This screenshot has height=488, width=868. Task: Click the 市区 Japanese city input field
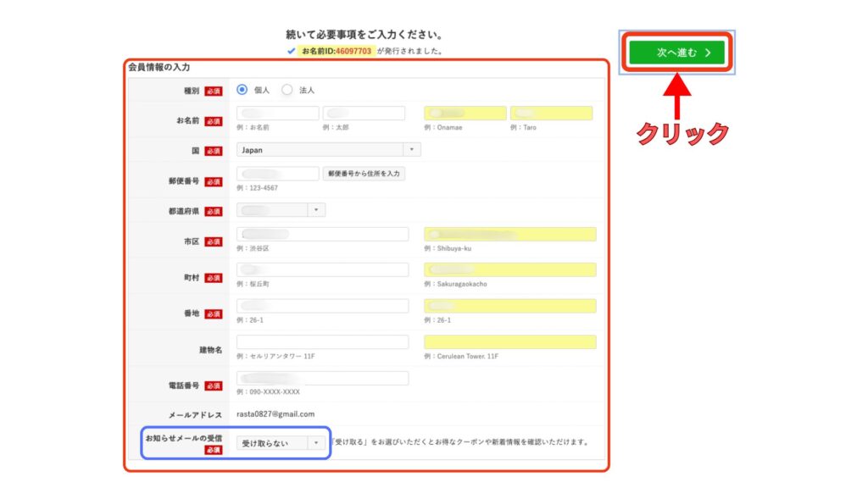322,234
